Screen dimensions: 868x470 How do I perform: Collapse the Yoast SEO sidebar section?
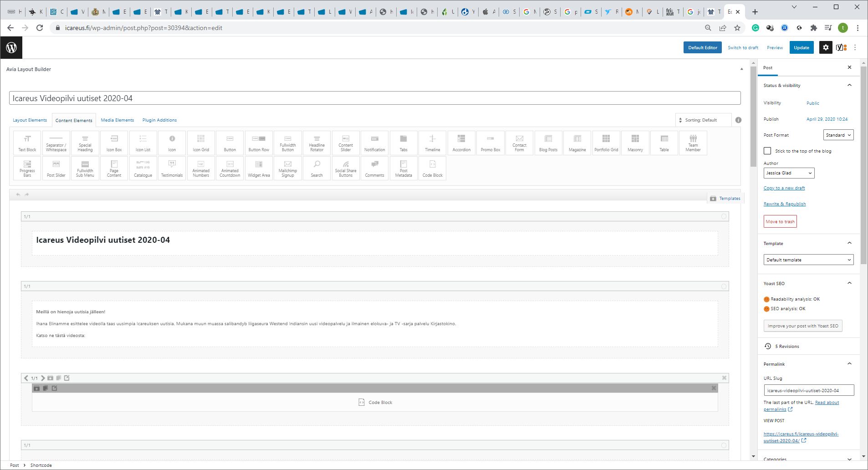point(849,283)
